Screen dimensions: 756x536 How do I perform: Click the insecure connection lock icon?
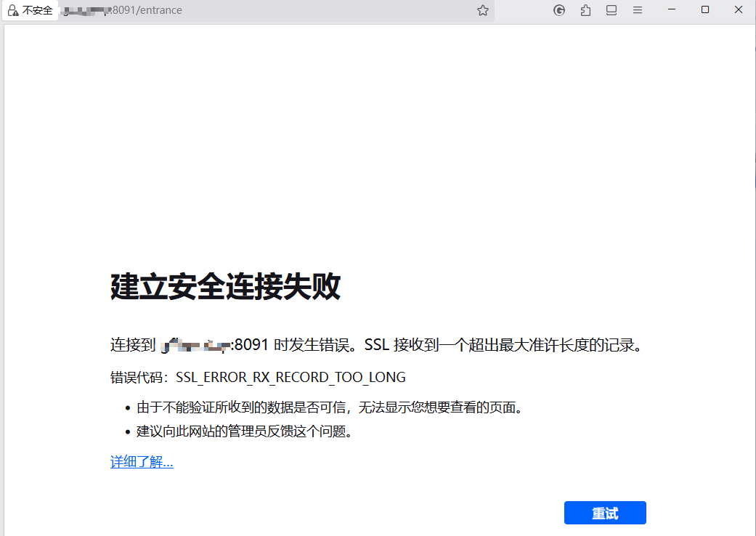coord(14,10)
